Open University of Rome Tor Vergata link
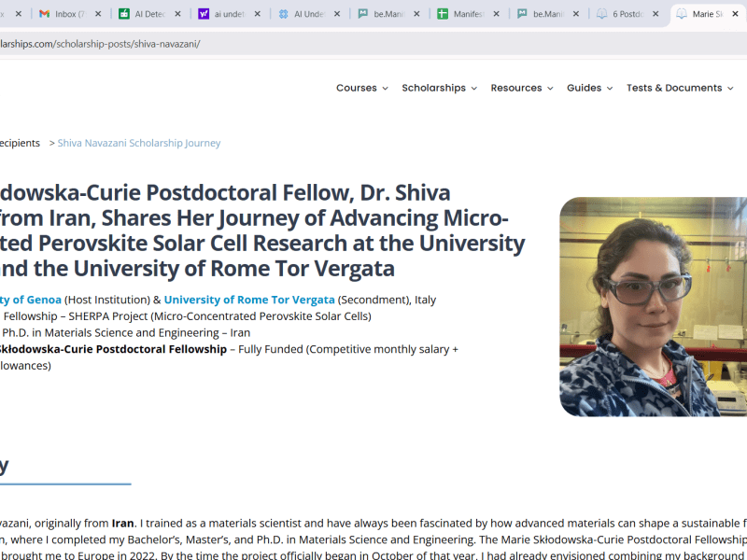 pos(249,300)
